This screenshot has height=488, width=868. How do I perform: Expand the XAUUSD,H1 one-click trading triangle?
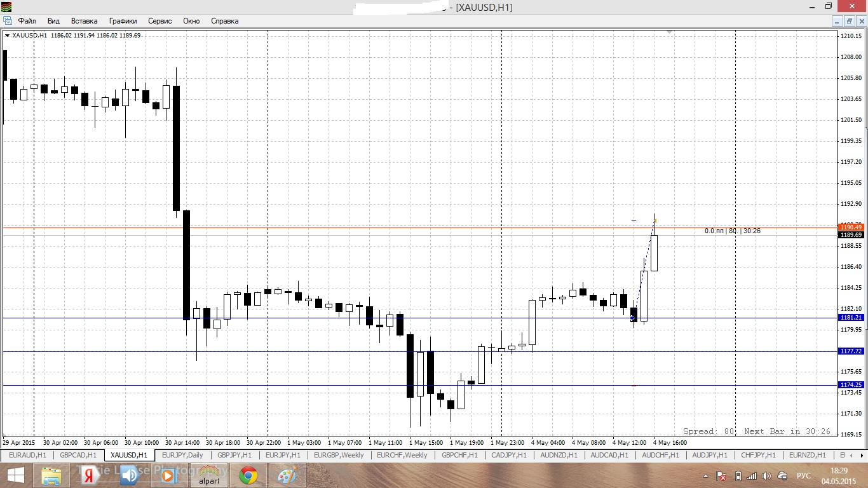pos(7,36)
